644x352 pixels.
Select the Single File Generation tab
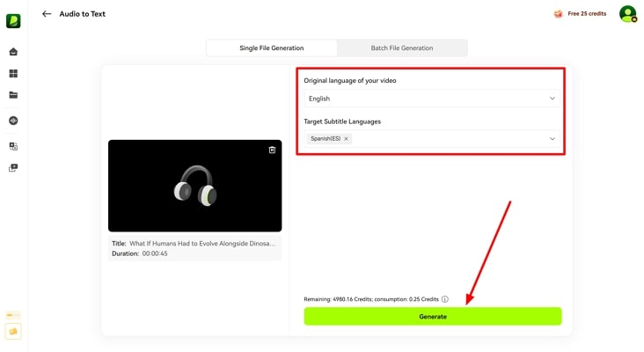click(272, 48)
